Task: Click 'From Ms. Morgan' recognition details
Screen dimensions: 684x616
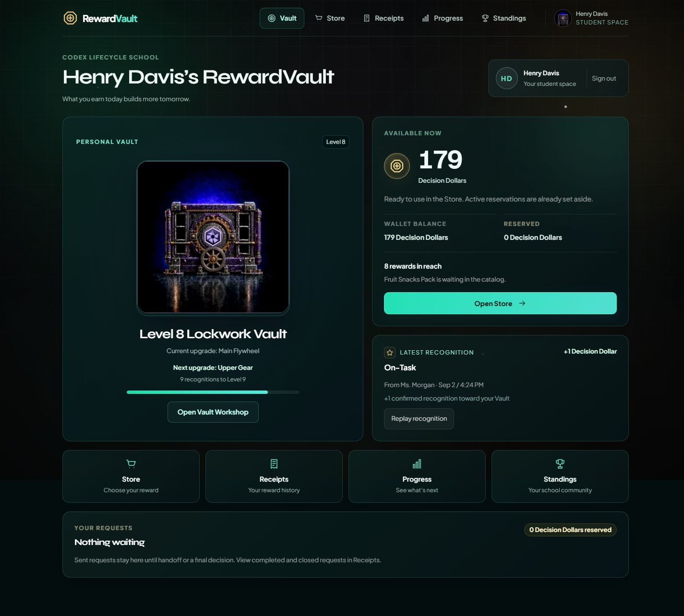Action: (434, 385)
